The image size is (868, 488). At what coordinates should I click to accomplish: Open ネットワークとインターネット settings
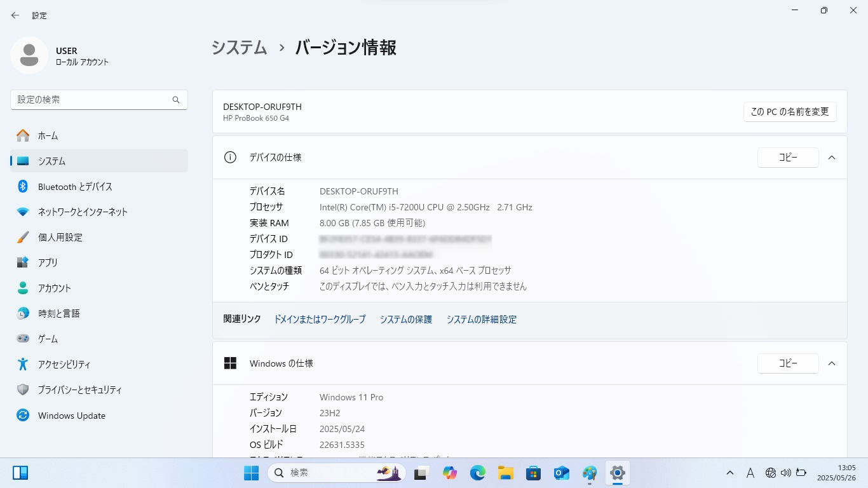(99, 212)
